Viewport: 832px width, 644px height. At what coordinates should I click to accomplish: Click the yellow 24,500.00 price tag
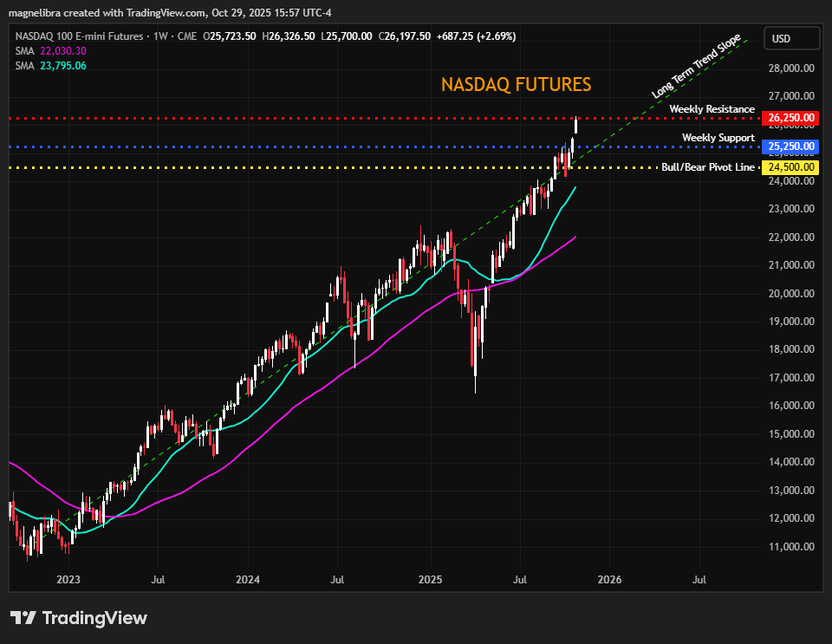pyautogui.click(x=790, y=167)
